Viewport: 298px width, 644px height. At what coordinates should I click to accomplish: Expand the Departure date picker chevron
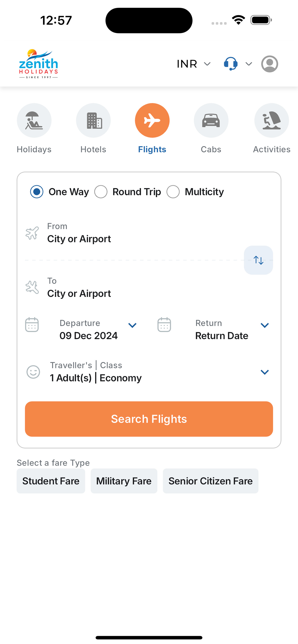click(x=132, y=325)
